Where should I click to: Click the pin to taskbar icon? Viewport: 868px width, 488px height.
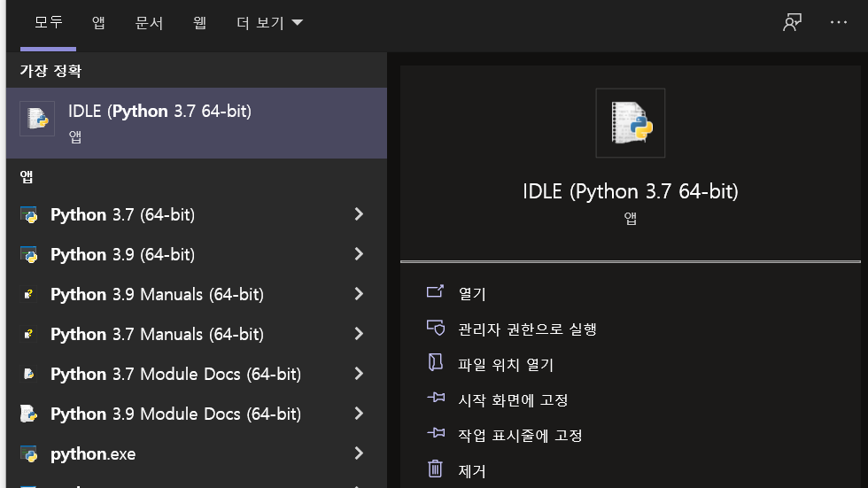(436, 433)
